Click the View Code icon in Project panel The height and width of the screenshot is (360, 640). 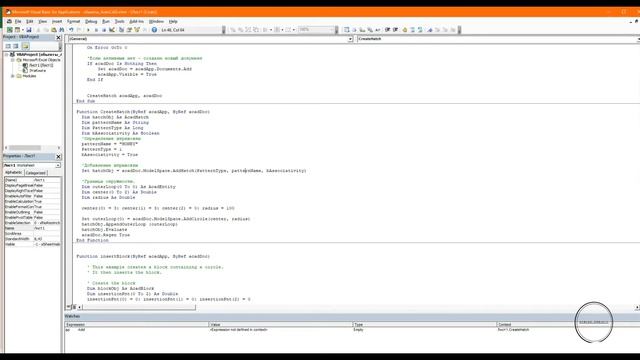pyautogui.click(x=8, y=46)
